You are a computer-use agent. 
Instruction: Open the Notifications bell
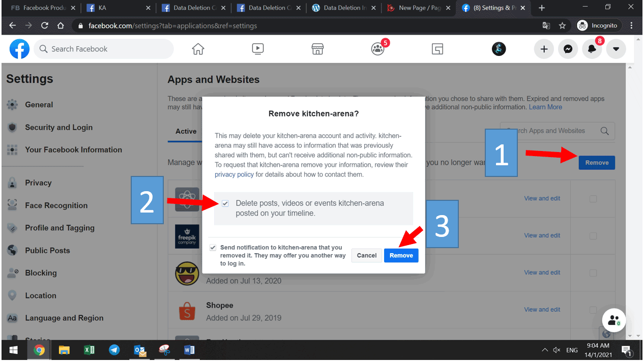click(592, 49)
